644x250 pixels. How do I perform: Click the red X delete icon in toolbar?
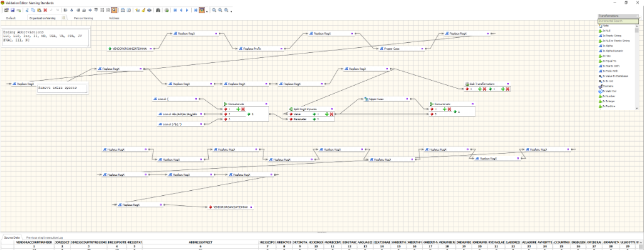coord(45,10)
